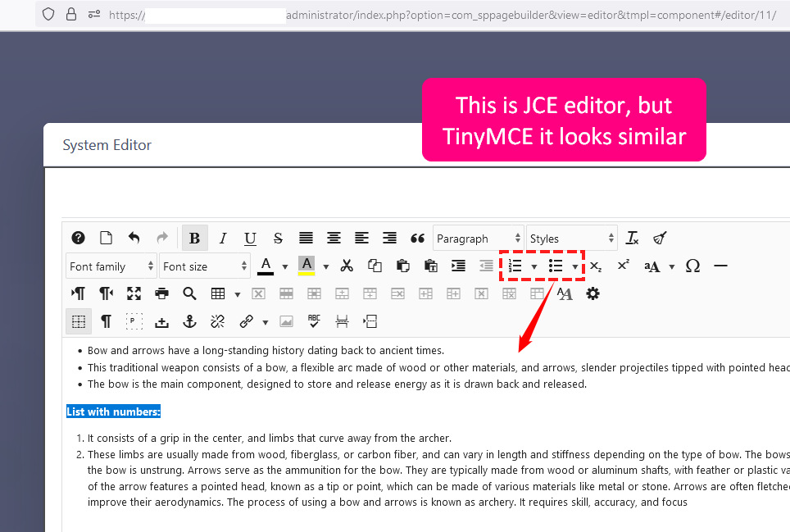Click the yellow background color swatch
Viewport: 790px width, 532px height.
pyautogui.click(x=306, y=266)
